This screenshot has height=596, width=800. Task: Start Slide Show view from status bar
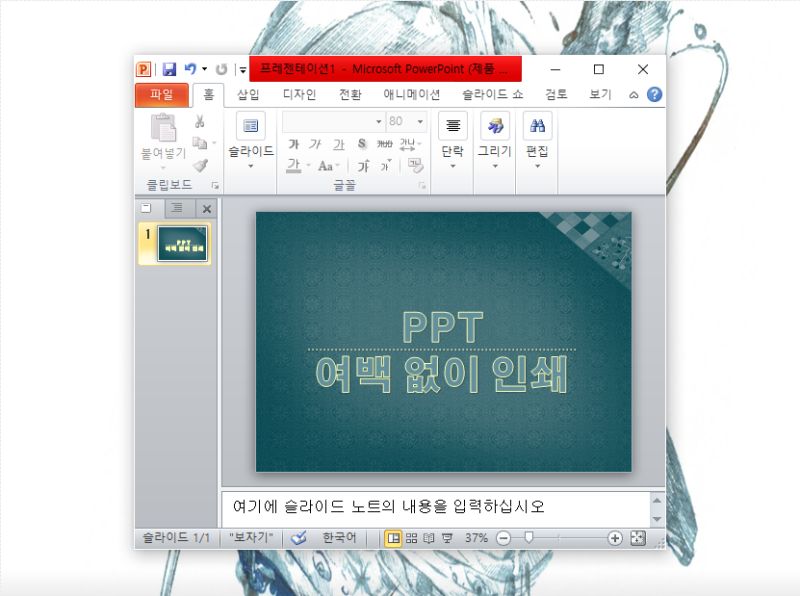(x=447, y=538)
